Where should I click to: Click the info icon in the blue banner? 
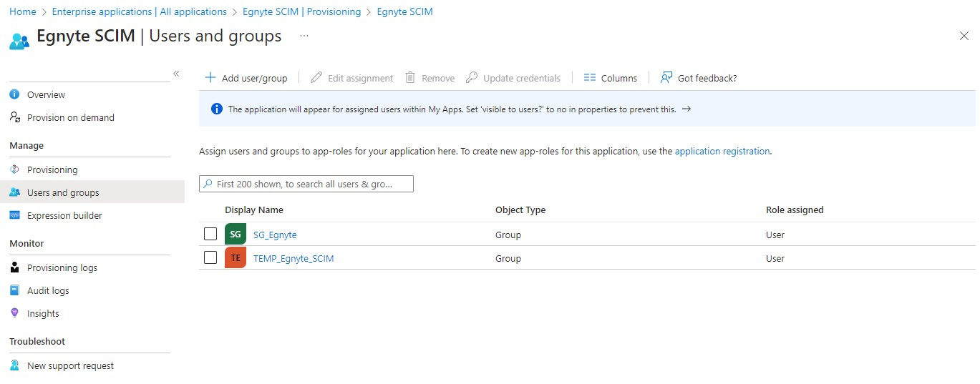[217, 109]
